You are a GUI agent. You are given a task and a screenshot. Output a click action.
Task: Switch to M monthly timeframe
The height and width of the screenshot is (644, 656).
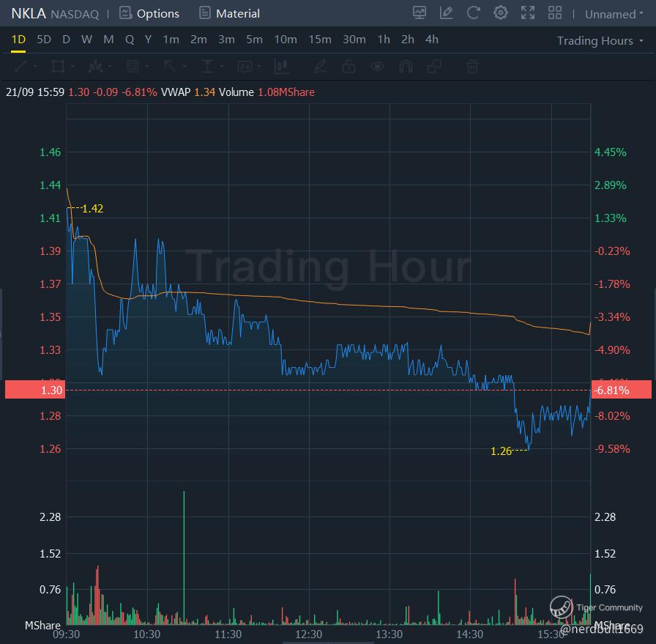tap(108, 40)
